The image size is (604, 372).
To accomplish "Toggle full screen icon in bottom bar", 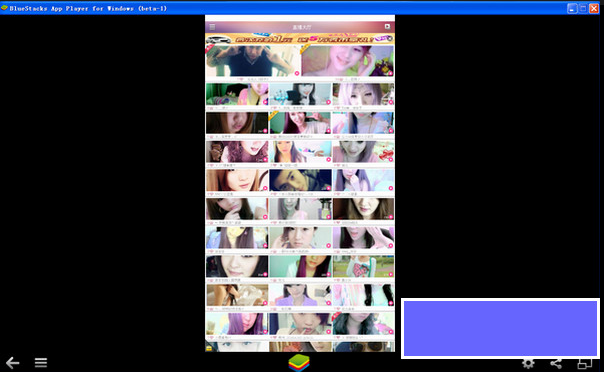I will coord(585,363).
